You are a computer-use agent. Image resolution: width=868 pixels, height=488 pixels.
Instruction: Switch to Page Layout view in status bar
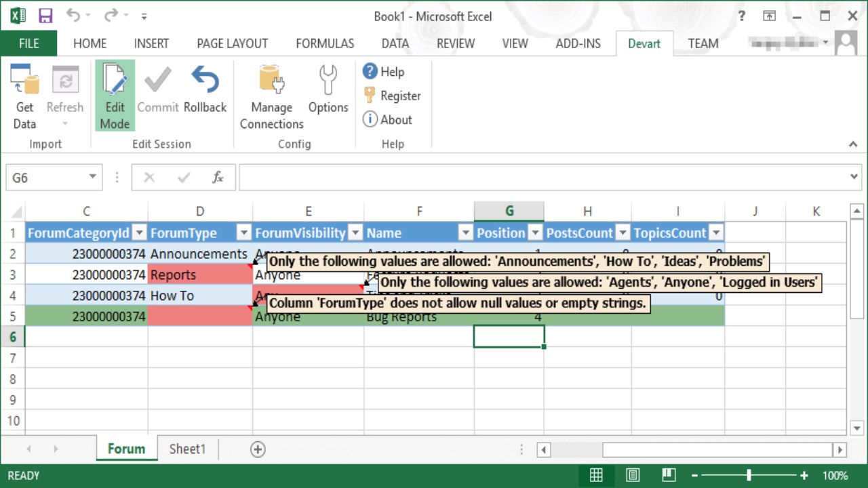point(632,475)
